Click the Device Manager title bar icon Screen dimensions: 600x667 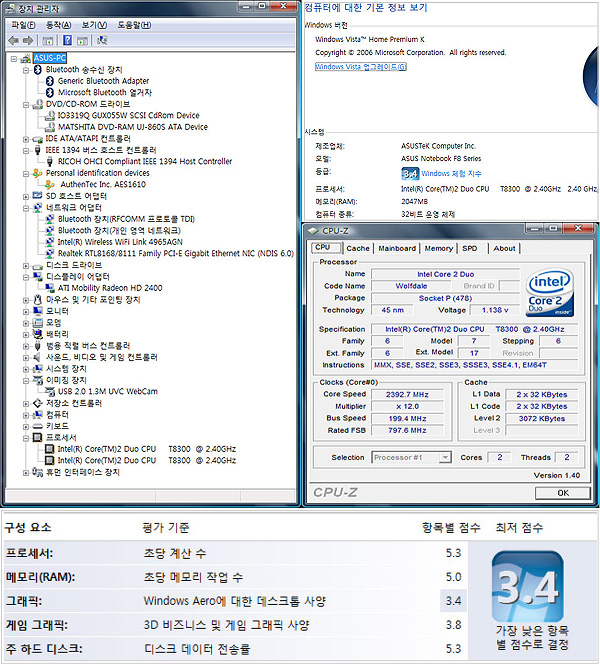11,9
